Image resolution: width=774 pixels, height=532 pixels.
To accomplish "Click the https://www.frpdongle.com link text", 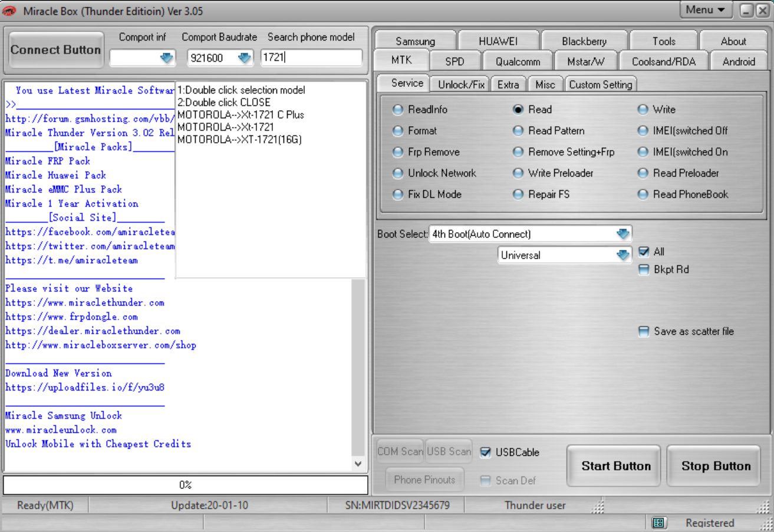I will tap(71, 317).
